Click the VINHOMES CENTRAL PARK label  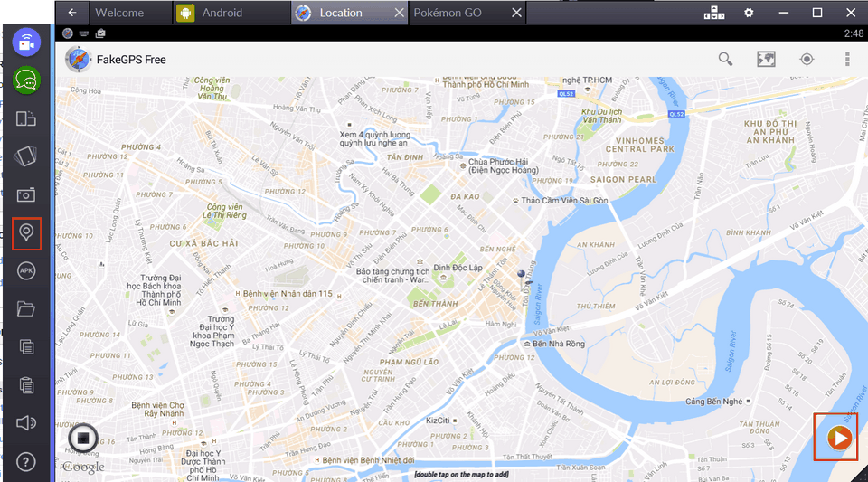click(640, 145)
